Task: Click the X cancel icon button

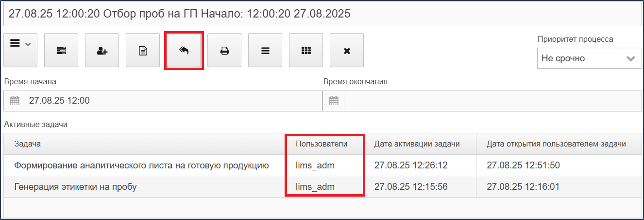Action: 347,50
